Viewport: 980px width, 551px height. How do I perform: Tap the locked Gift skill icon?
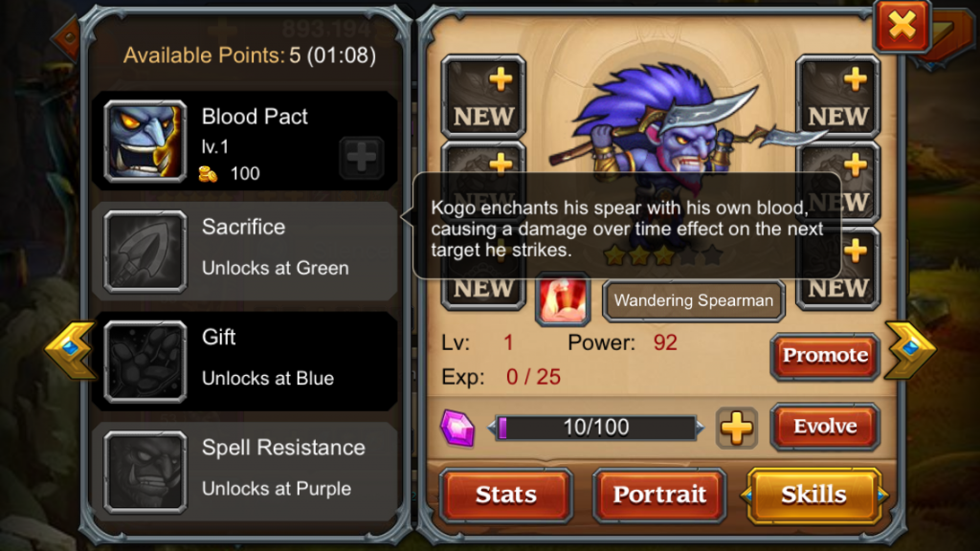[145, 362]
